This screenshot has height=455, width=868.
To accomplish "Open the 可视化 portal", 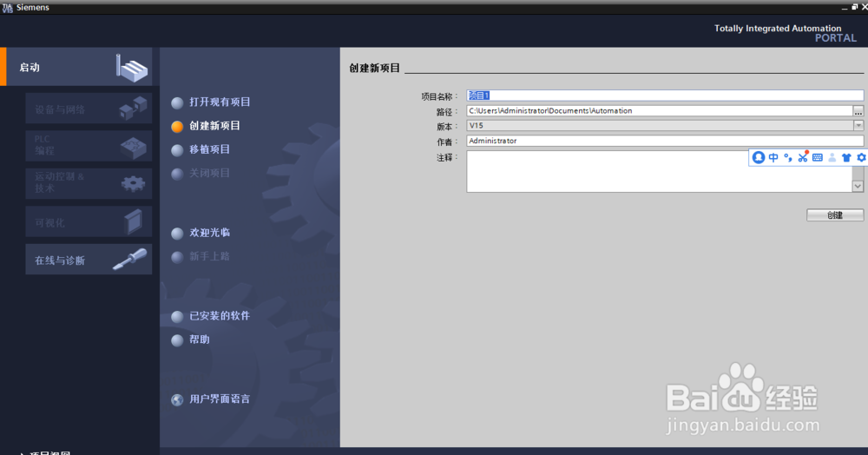I will 89,221.
